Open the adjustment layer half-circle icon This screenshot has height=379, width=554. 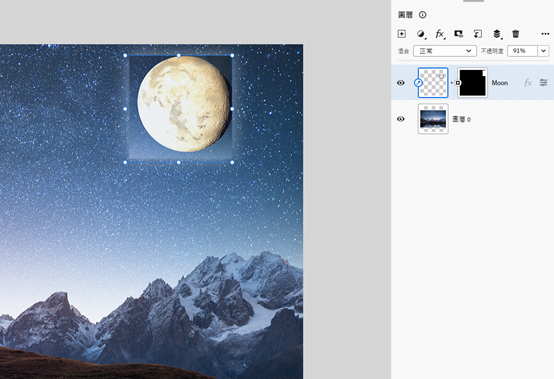click(x=421, y=34)
